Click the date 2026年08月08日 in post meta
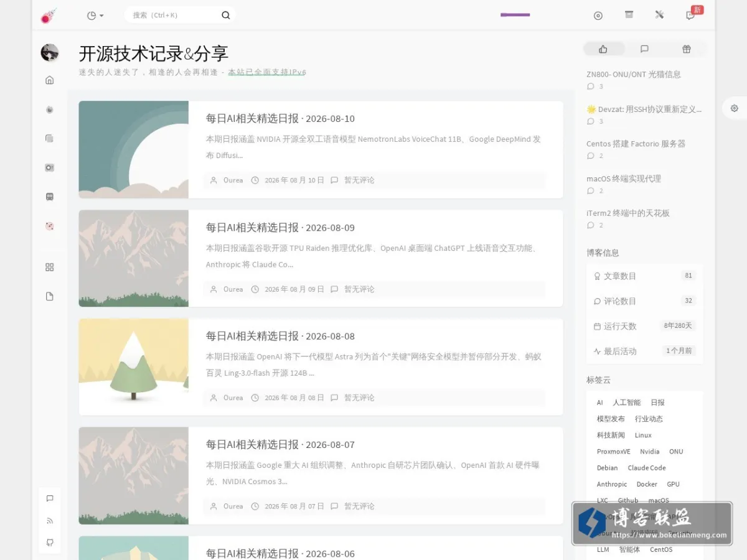The image size is (747, 560). [x=294, y=398]
